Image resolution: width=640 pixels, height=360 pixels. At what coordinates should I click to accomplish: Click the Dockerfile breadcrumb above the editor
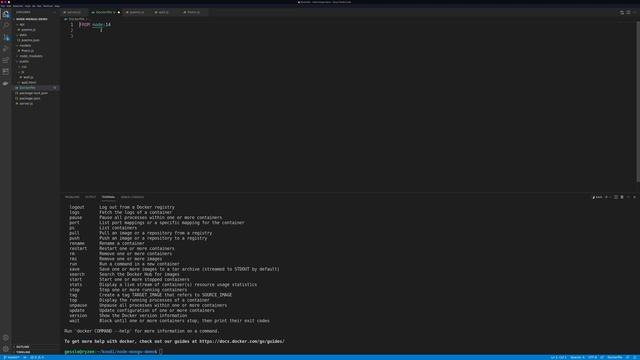click(x=76, y=19)
